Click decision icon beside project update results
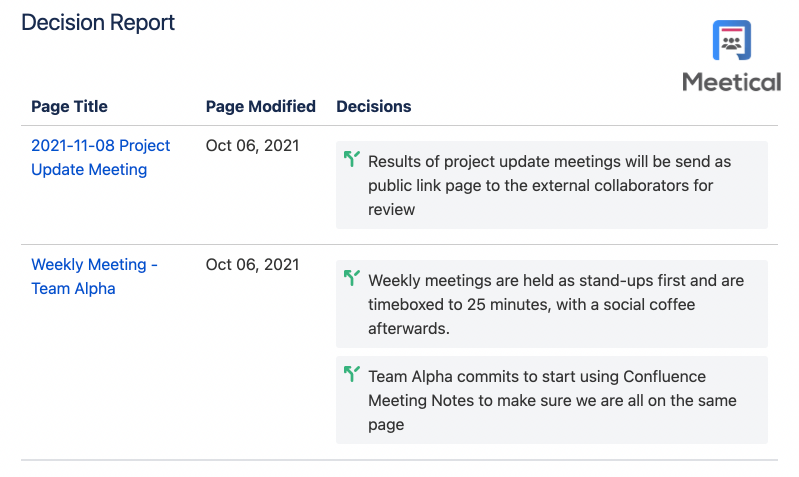The height and width of the screenshot is (477, 799). [352, 159]
